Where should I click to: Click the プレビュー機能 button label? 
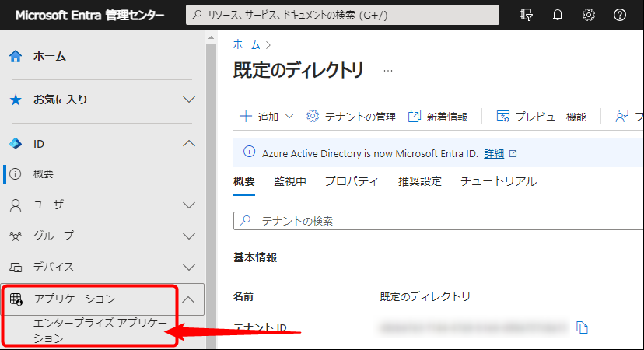point(551,117)
